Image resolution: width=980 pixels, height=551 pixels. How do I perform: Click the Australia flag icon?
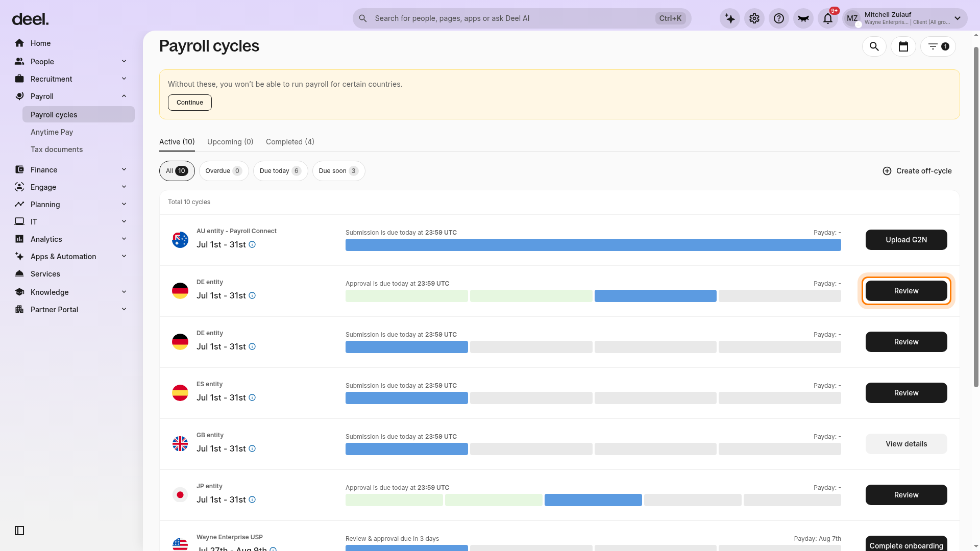point(180,240)
